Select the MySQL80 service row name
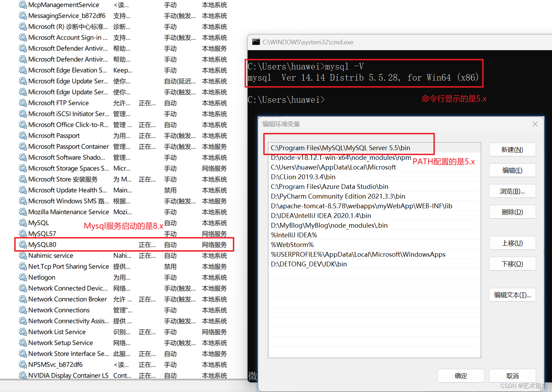This screenshot has width=552, height=392. tap(42, 245)
